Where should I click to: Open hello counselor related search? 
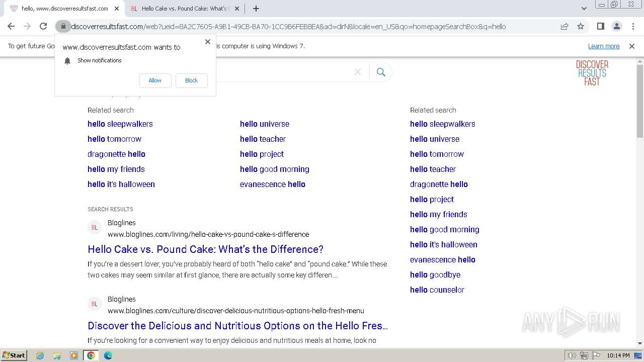pos(437,290)
